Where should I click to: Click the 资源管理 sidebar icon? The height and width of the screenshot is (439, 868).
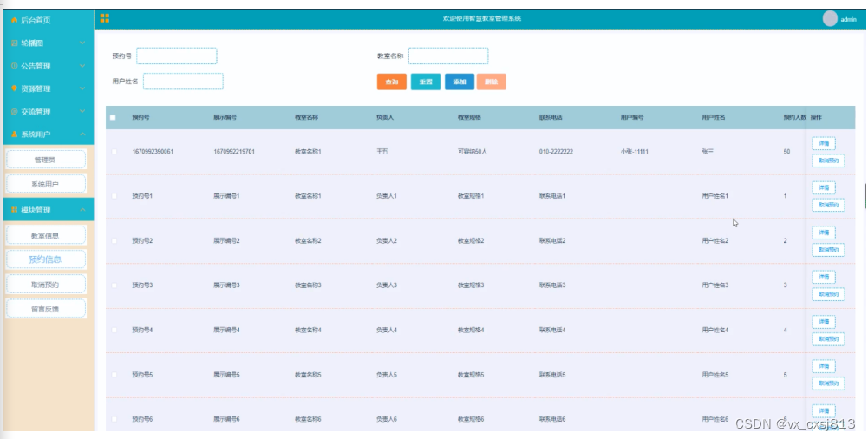click(15, 88)
